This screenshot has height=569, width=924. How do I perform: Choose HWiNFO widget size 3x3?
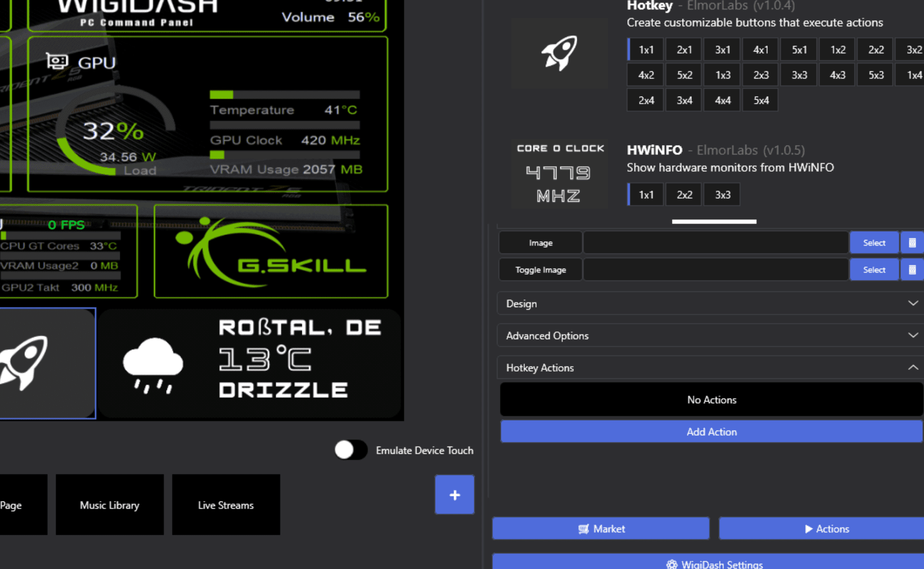pyautogui.click(x=722, y=195)
